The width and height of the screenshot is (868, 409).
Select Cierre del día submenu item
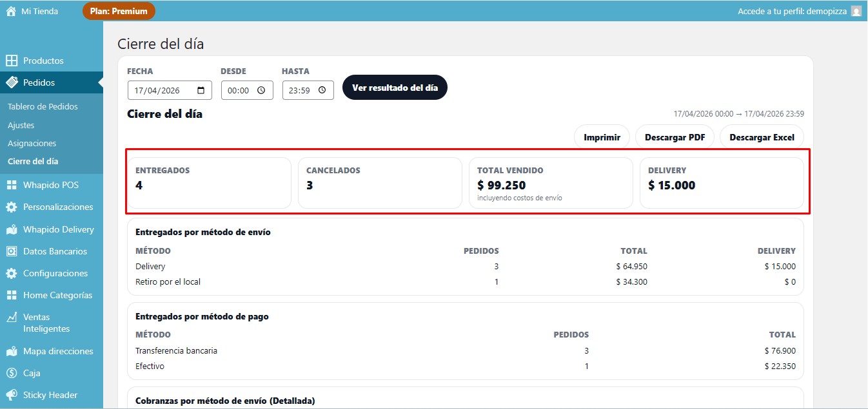pyautogui.click(x=33, y=161)
